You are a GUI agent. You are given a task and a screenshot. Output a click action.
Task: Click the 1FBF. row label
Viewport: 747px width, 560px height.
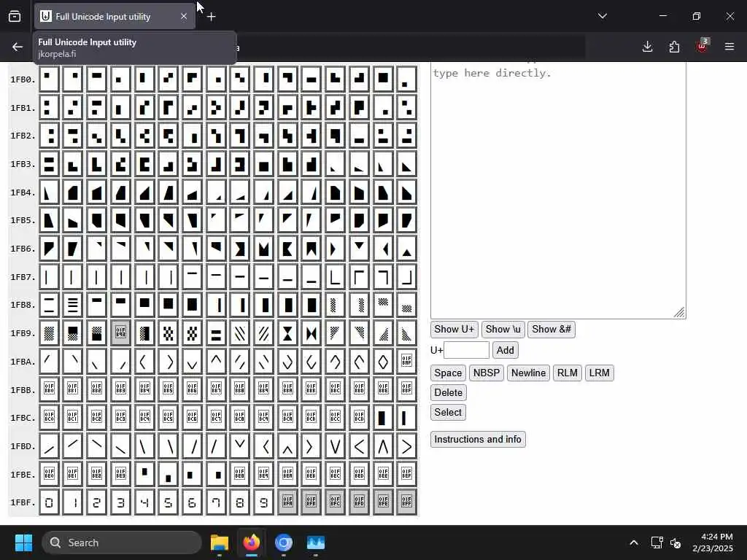(x=23, y=502)
